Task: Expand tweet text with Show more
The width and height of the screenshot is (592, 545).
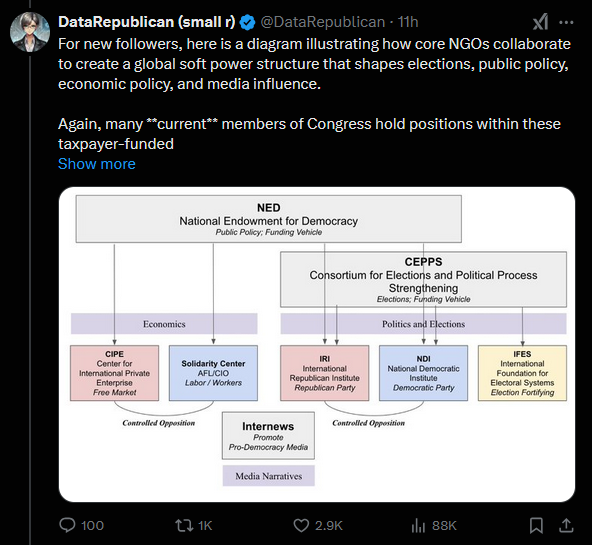Action: (x=97, y=164)
